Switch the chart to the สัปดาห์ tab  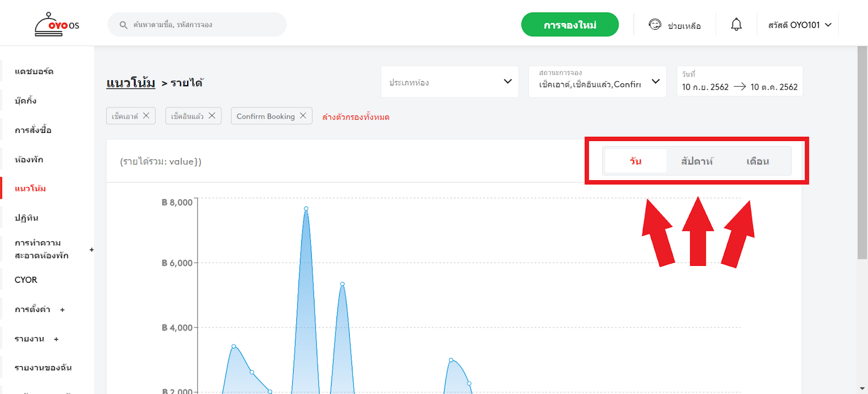pos(697,161)
